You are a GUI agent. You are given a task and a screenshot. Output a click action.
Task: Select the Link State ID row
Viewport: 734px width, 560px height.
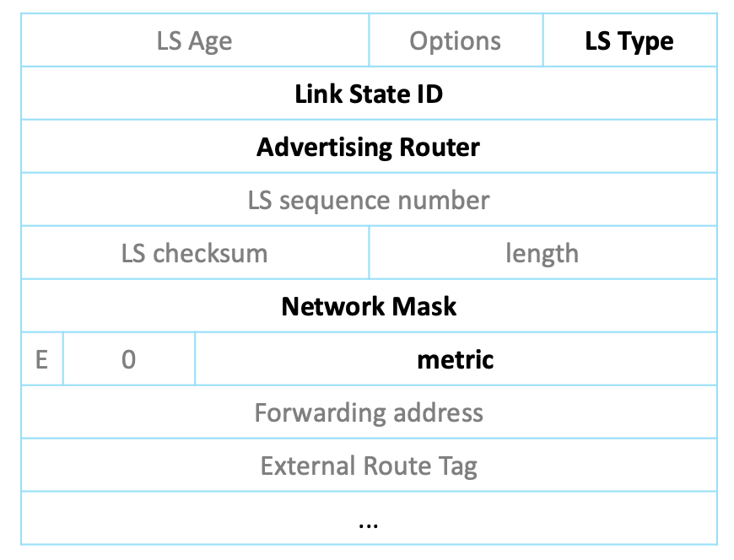point(369,94)
